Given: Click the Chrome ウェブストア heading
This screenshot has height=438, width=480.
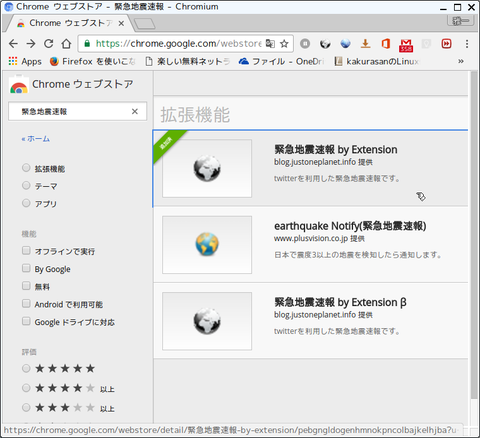Looking at the screenshot, I should [83, 84].
